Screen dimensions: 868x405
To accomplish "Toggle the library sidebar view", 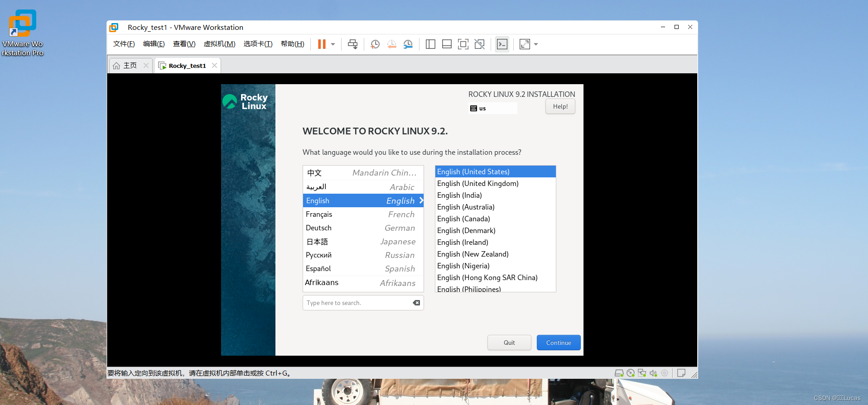I will [x=431, y=44].
